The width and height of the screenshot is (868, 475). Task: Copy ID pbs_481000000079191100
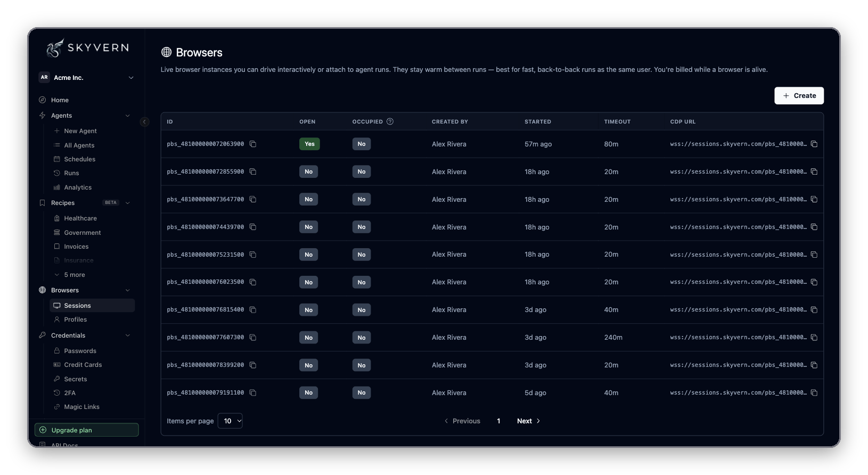253,393
